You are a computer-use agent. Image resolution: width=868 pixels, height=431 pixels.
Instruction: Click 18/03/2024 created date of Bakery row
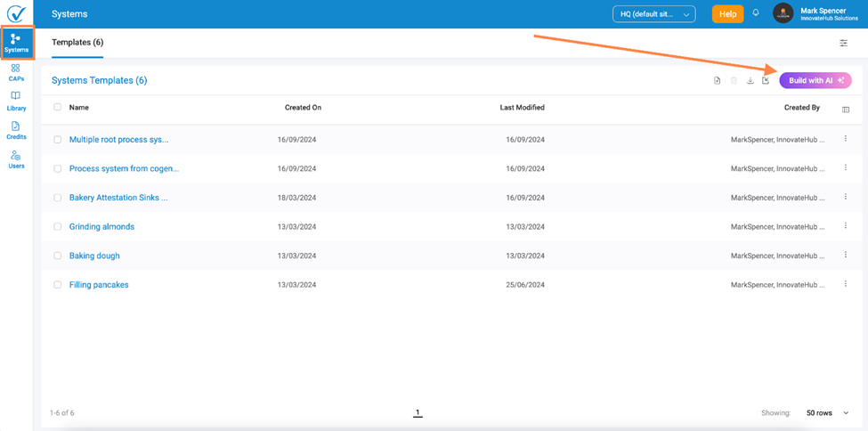(296, 198)
